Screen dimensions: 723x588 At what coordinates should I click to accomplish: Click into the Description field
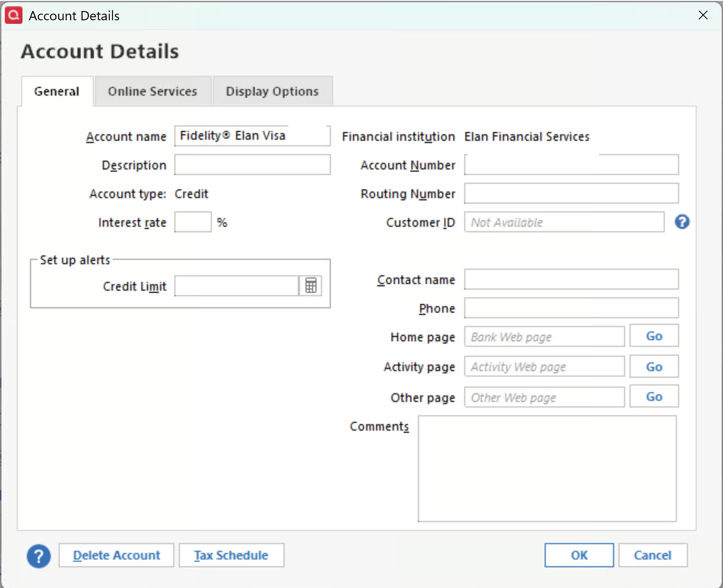point(253,164)
